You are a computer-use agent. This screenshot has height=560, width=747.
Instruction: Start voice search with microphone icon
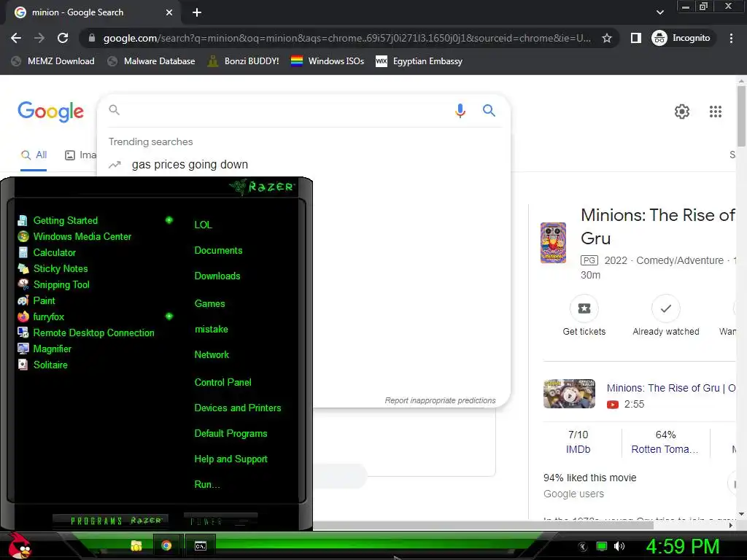(x=460, y=111)
